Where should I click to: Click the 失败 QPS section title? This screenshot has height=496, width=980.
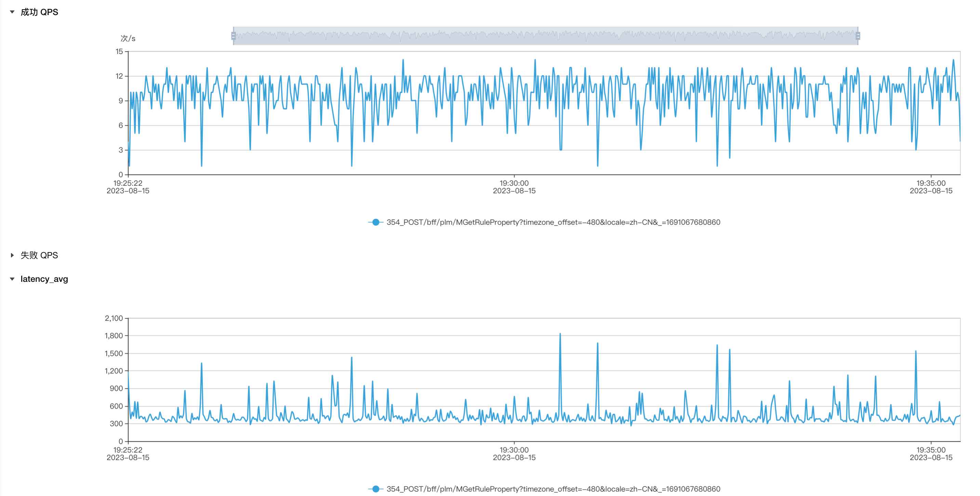pyautogui.click(x=39, y=255)
